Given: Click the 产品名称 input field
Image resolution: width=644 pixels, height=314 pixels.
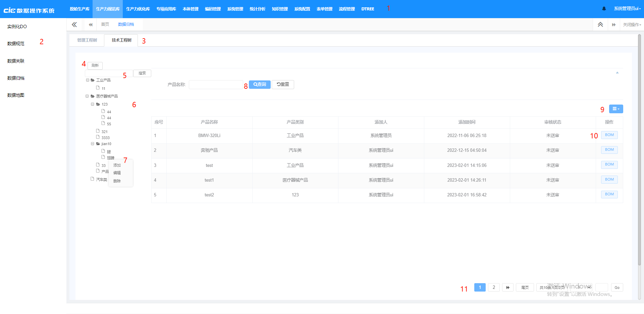Looking at the screenshot, I should click(216, 84).
